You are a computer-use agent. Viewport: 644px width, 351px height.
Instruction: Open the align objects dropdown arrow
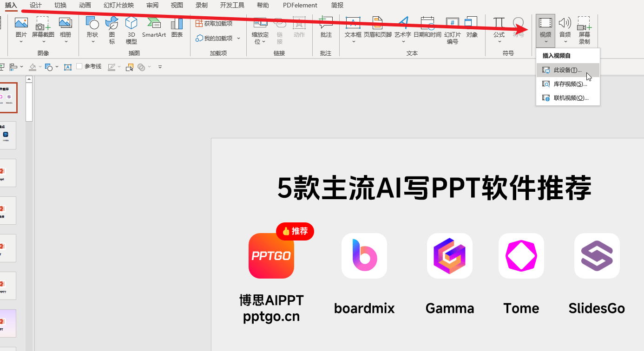coord(22,67)
